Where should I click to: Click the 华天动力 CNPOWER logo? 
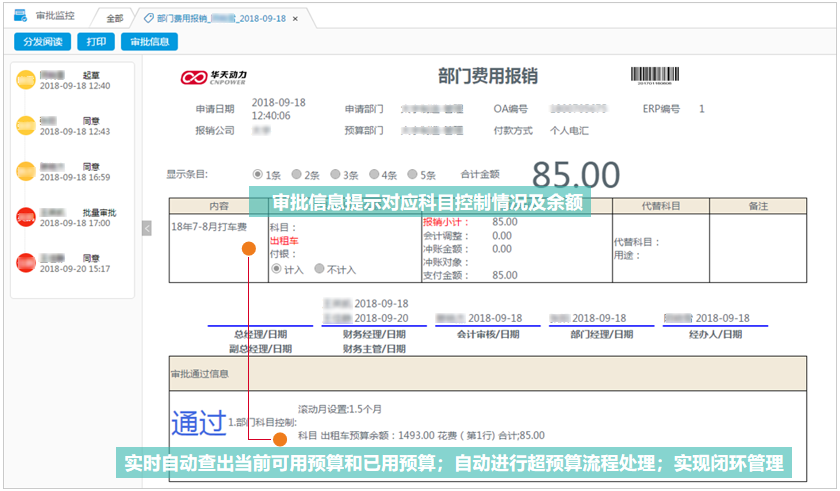coord(214,77)
